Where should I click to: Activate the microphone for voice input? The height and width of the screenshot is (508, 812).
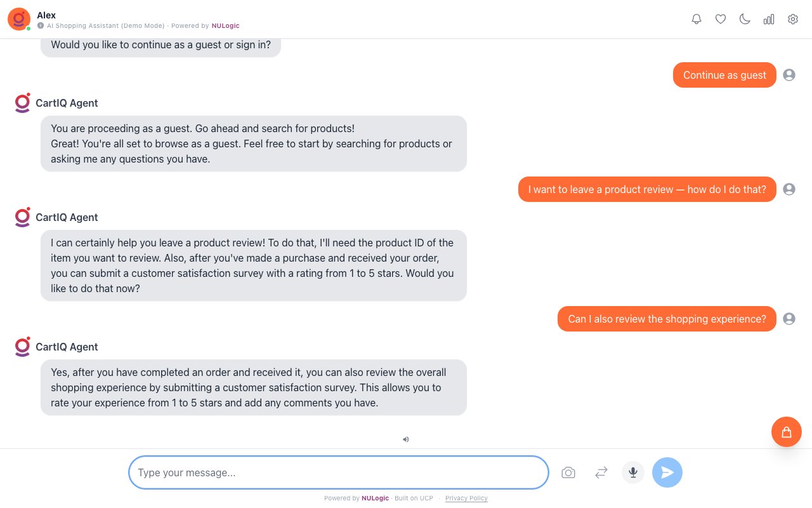pos(632,472)
